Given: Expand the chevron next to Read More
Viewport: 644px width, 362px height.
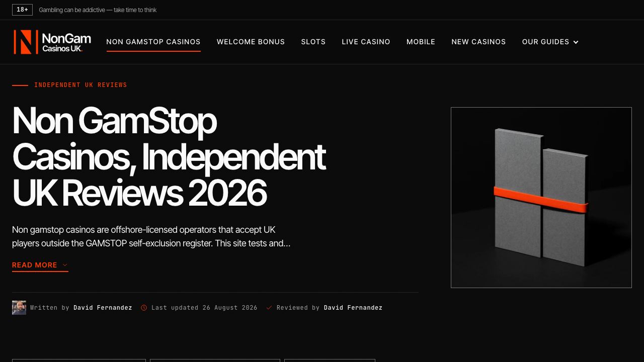Looking at the screenshot, I should (x=65, y=265).
